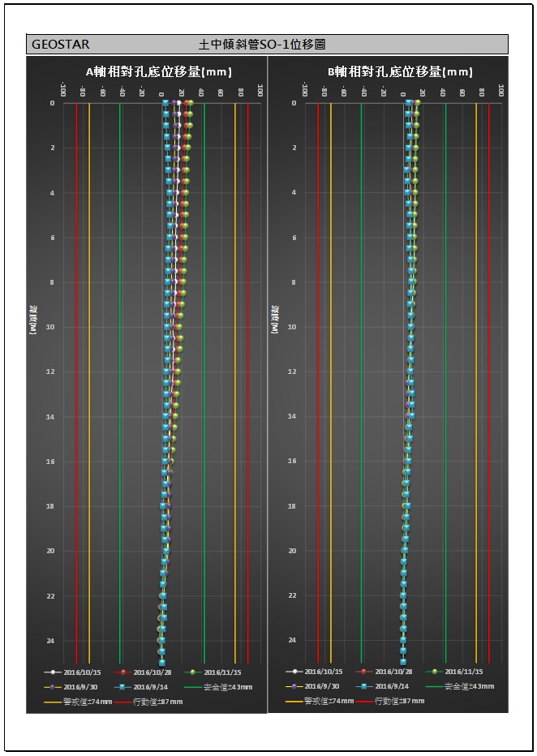Image resolution: width=537 pixels, height=756 pixels.
Task: Click the 安全值±43mm legend entry in A-axis chart
Action: click(215, 687)
